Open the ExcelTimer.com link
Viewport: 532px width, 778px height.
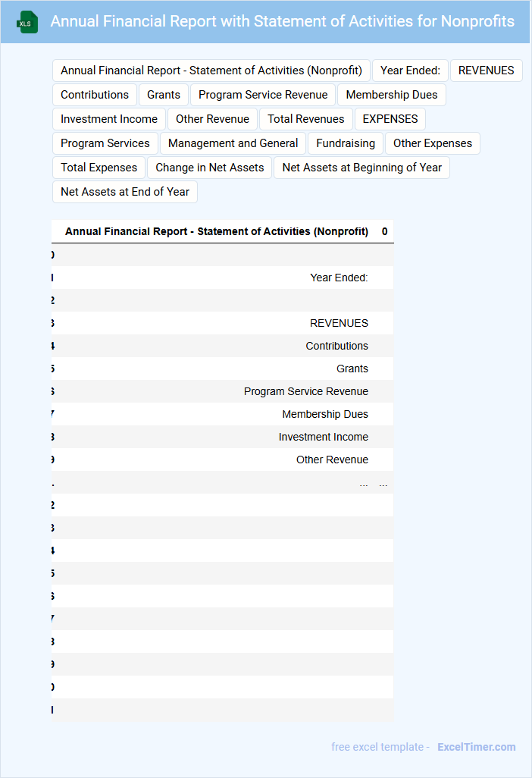click(x=477, y=747)
